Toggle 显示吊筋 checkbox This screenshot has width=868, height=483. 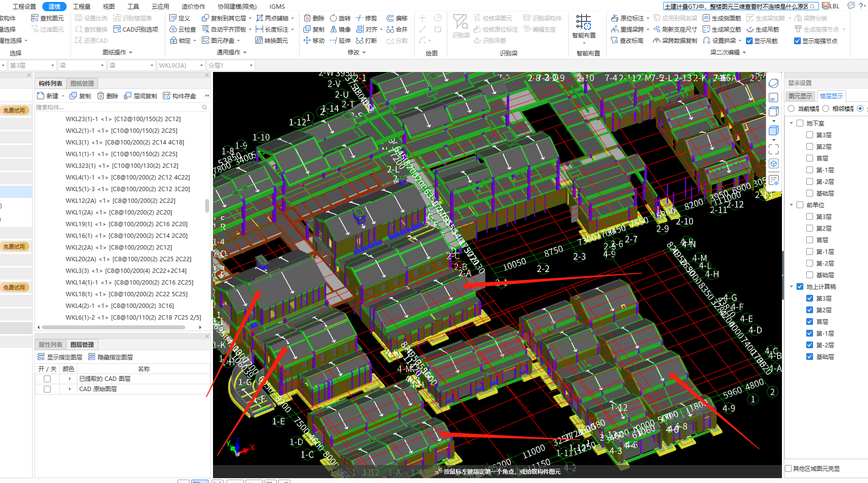tap(749, 41)
